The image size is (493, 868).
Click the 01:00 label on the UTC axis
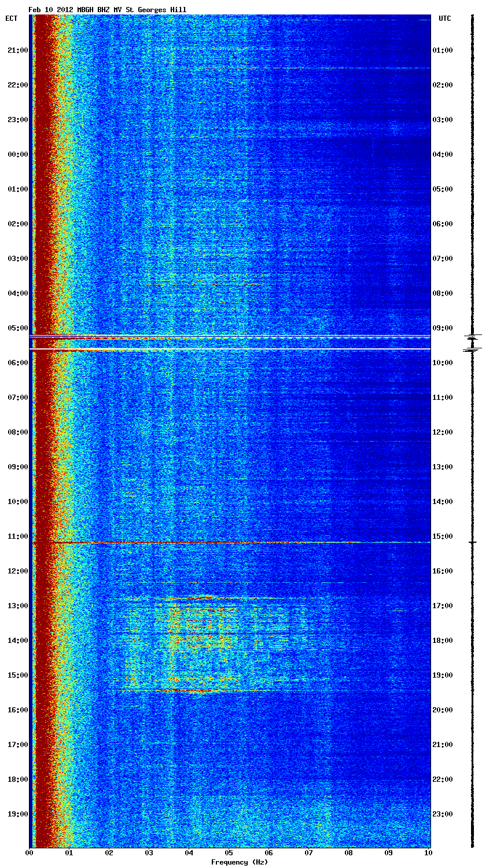click(x=443, y=50)
